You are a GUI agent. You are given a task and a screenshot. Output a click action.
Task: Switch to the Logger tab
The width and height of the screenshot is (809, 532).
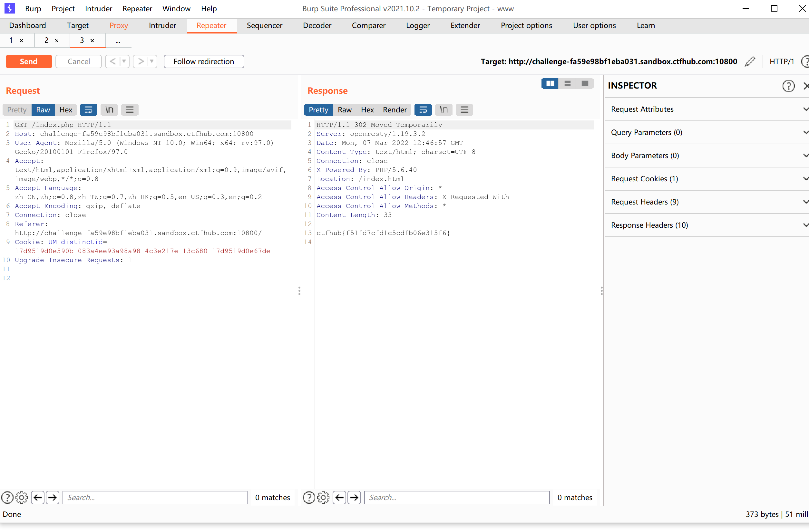tap(418, 25)
